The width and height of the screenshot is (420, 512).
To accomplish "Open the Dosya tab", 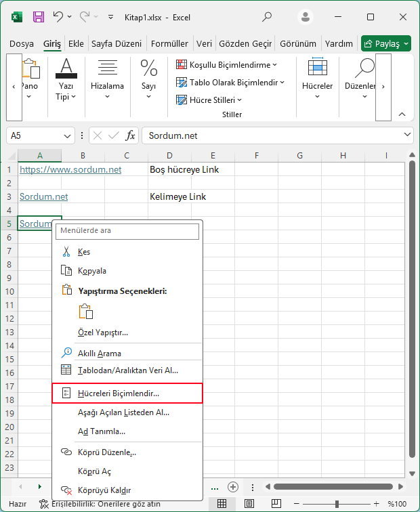I will point(22,44).
